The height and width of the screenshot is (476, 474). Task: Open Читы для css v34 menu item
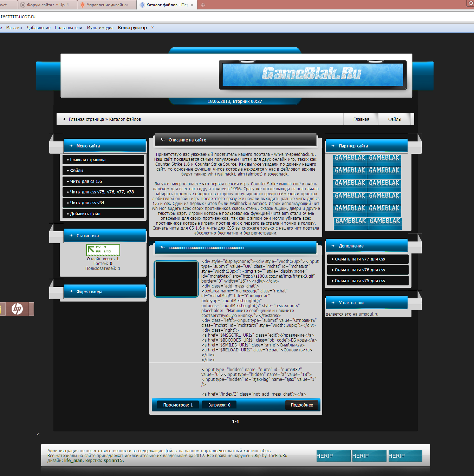[x=103, y=203]
